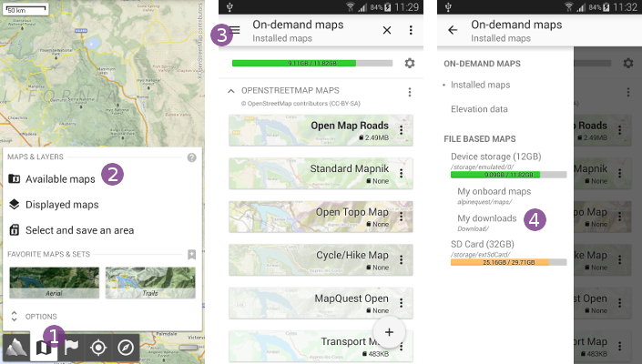Open the mountain landscape icon in bottom toolbar
642x364 pixels.
pos(15,348)
